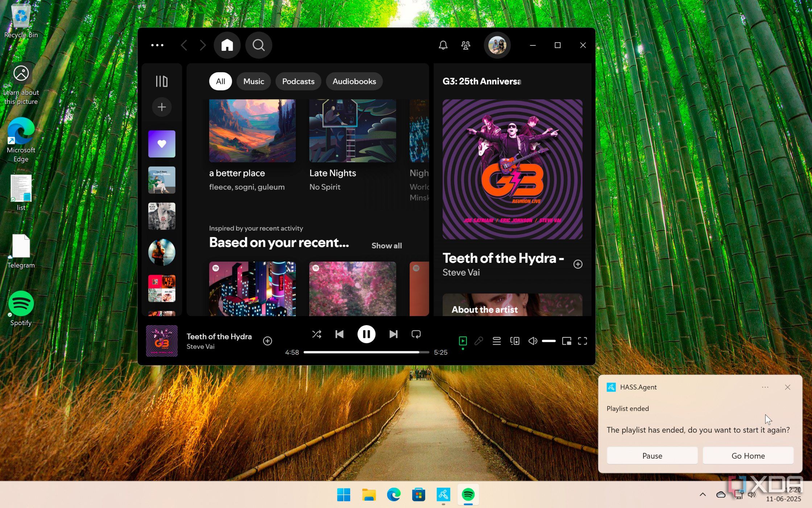This screenshot has width=812, height=508.
Task: Toggle shuffle playback
Action: pyautogui.click(x=316, y=334)
